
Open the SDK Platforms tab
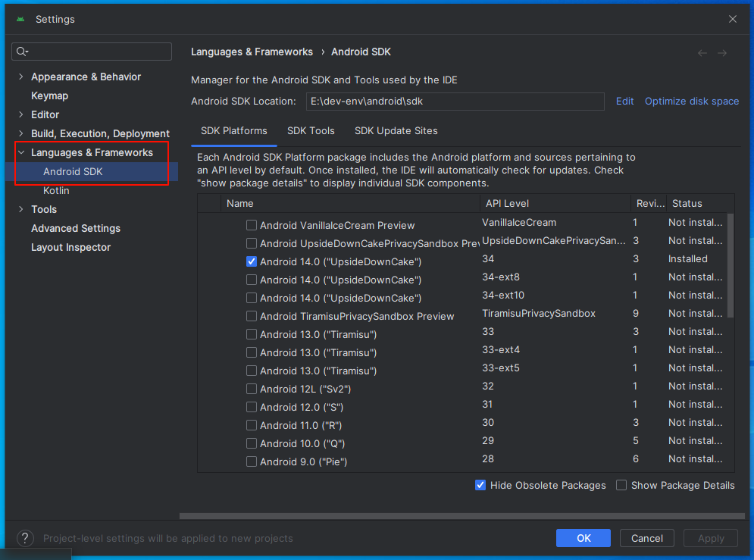coord(233,131)
